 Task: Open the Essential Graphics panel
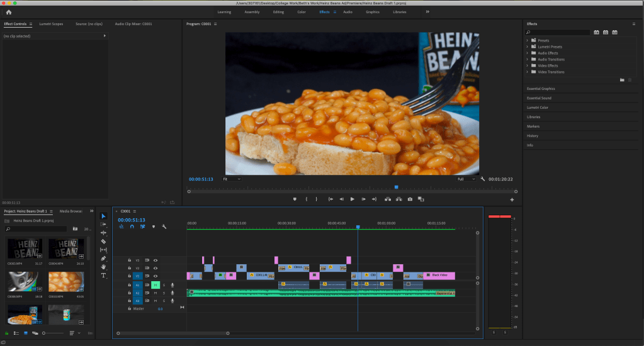click(x=541, y=89)
